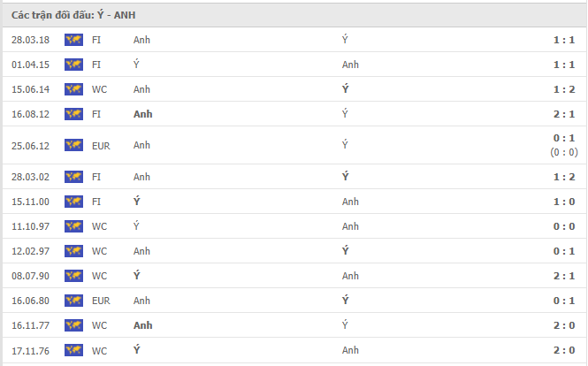This screenshot has height=366, width=588.
Task: Select away team Anh in 01.04.15 row
Action: click(x=350, y=65)
